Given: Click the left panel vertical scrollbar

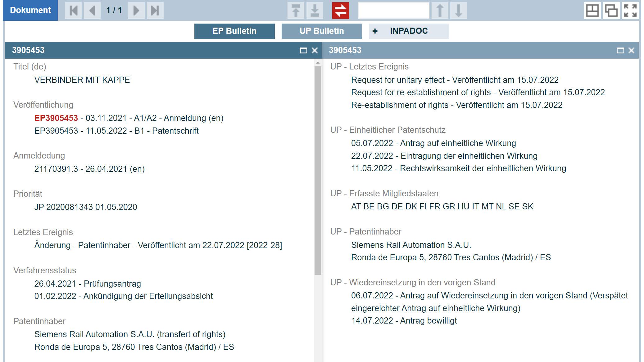Looking at the screenshot, I should [x=317, y=171].
